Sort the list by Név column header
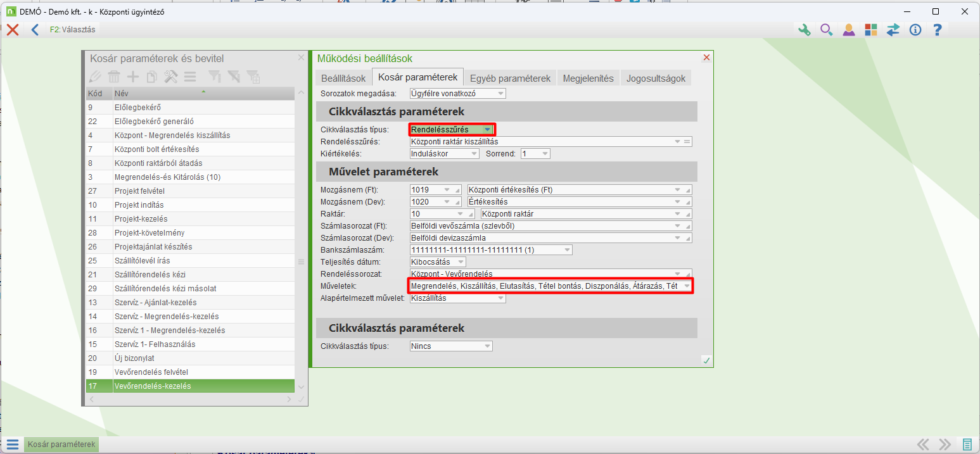980x454 pixels. point(203,94)
